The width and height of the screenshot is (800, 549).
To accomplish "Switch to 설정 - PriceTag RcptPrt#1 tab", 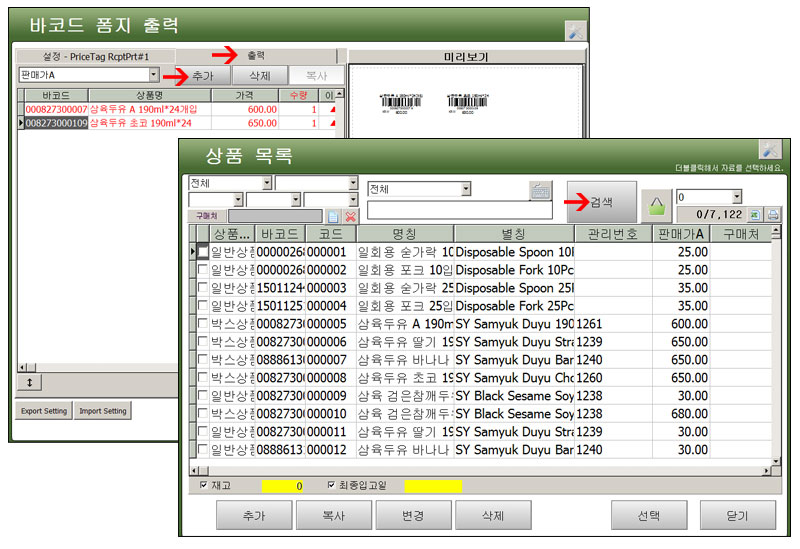I will (96, 57).
